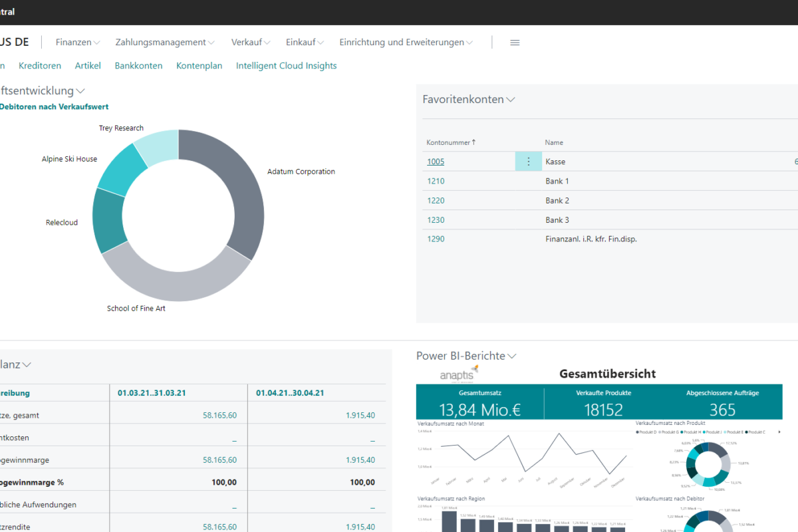Click Debitoren nach Verkaufswert chart title

click(55, 106)
